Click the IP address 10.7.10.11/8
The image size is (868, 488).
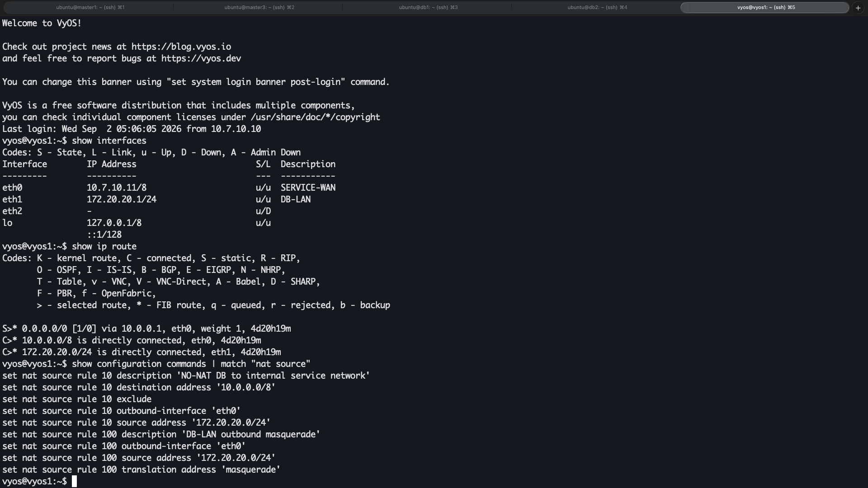click(x=117, y=188)
